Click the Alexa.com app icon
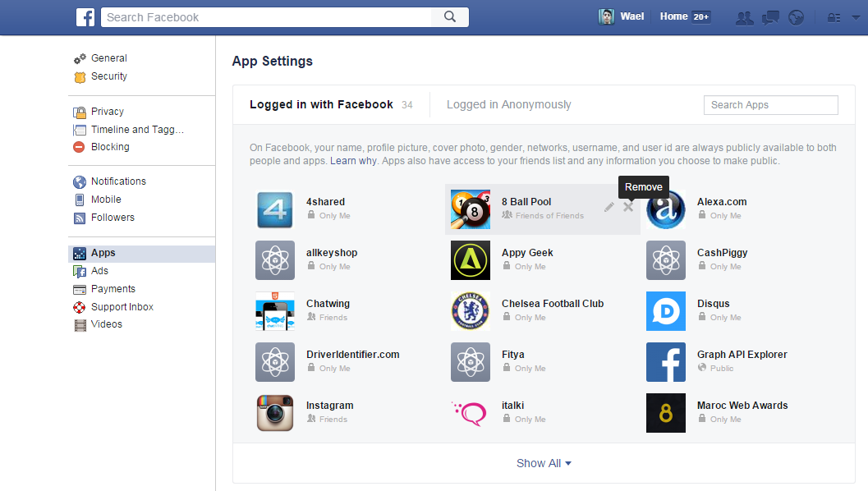The height and width of the screenshot is (491, 868). pos(666,209)
